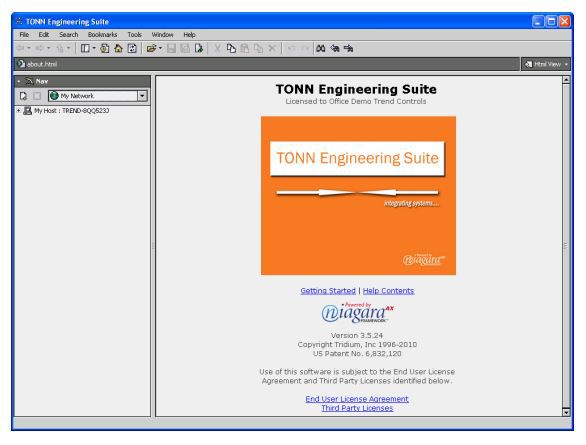Click the Open folder toolbar icon

(x=151, y=48)
